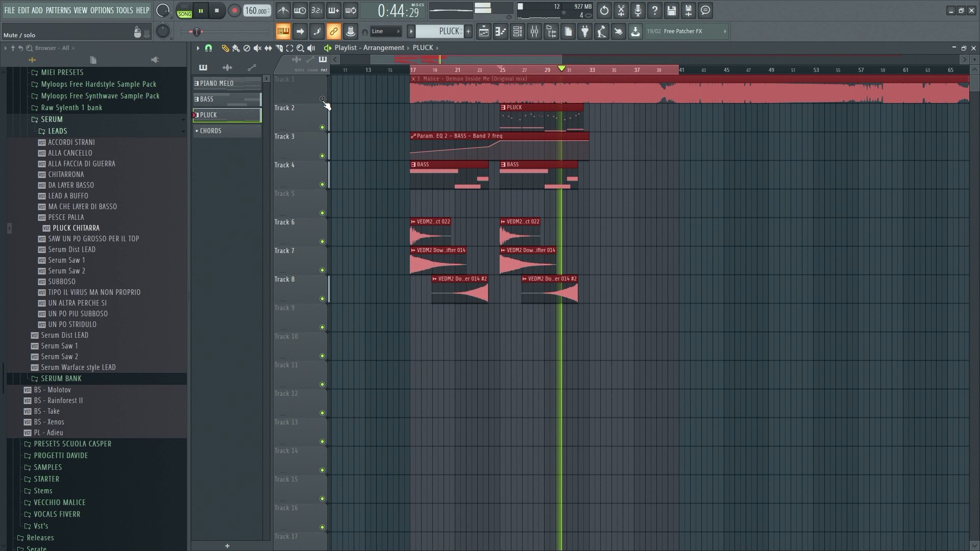Mute Track 6 with its green dot
The width and height of the screenshot is (980, 551).
pos(322,241)
